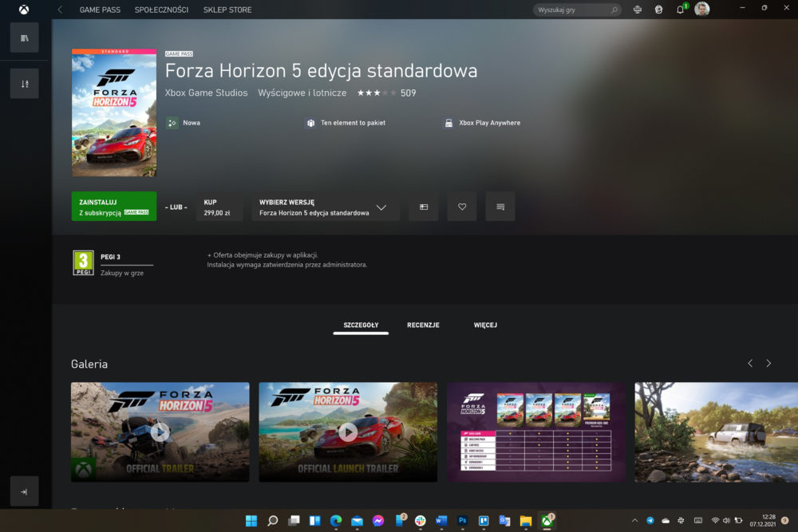Viewport: 798px width, 532px height.
Task: Open Photoshop from the taskbar
Action: point(462,520)
